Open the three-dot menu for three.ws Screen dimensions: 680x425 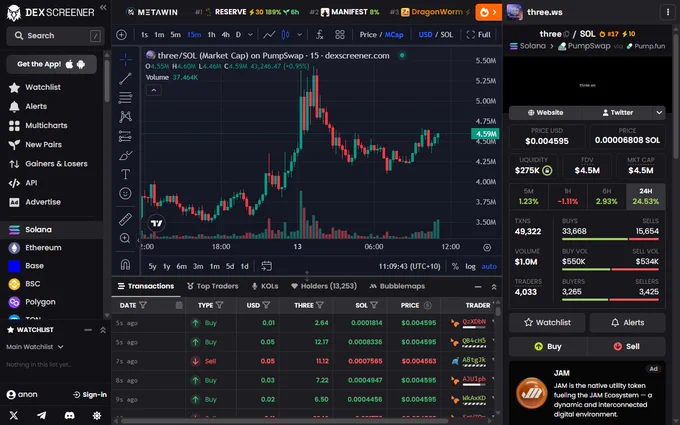pos(667,12)
